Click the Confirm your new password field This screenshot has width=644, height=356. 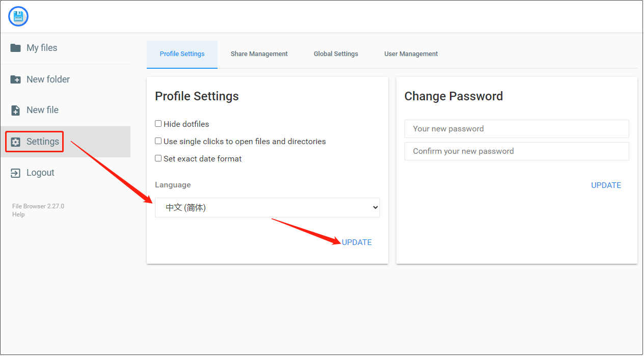pos(516,151)
